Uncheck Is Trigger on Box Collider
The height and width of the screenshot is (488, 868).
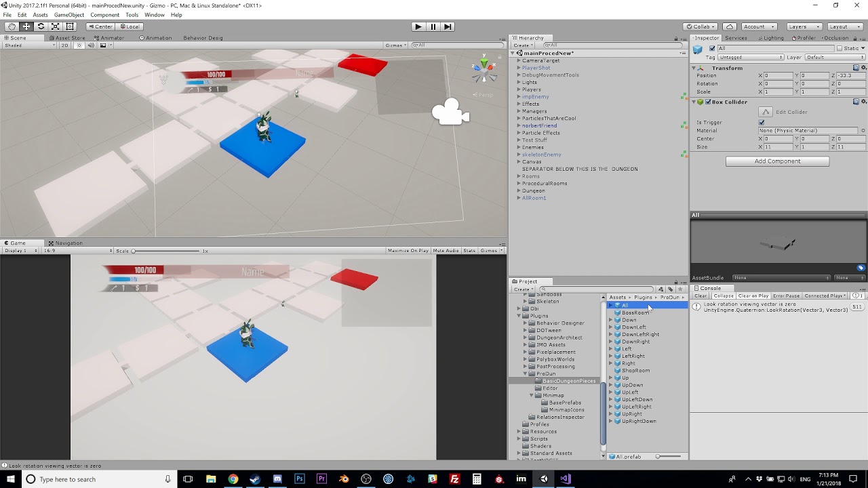coord(762,123)
